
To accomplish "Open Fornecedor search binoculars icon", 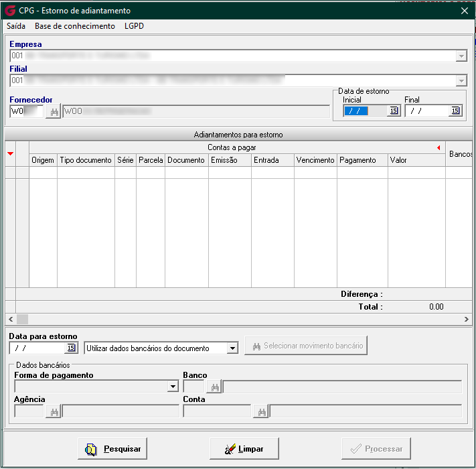I will (x=54, y=111).
